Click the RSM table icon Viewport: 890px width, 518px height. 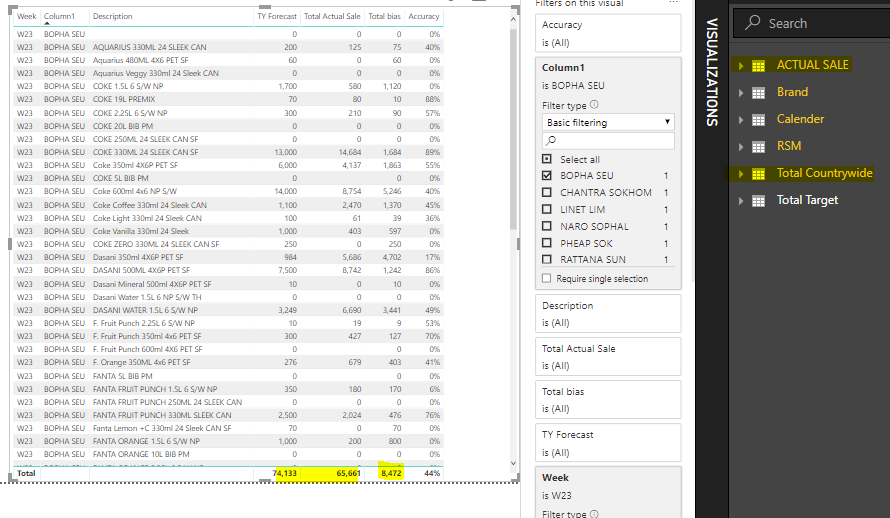pos(758,147)
